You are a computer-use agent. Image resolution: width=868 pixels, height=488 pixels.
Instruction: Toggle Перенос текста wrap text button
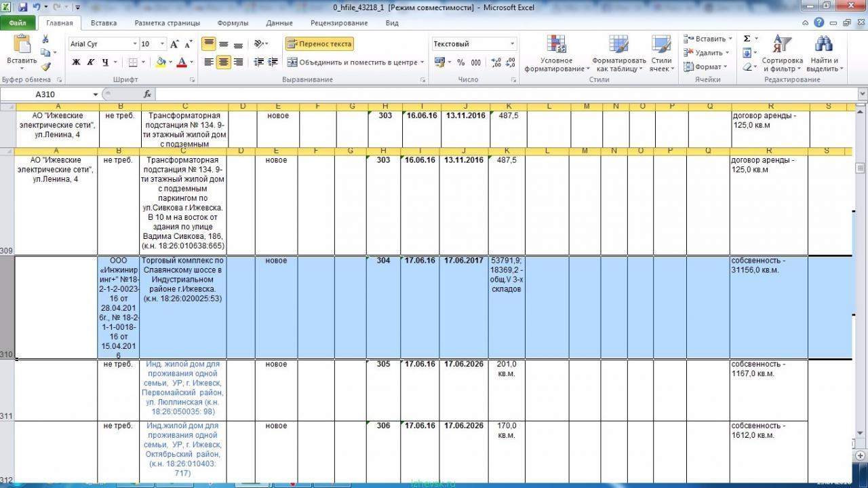pos(319,44)
